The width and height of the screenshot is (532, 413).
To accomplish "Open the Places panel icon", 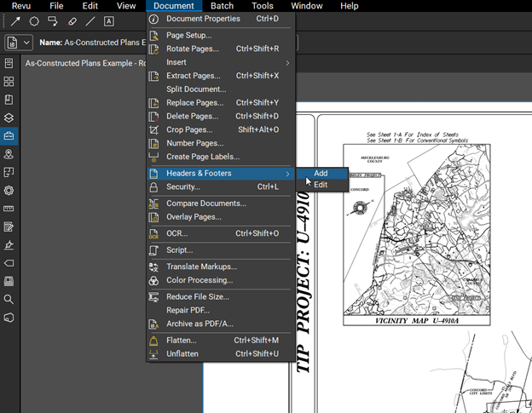I will (x=9, y=154).
